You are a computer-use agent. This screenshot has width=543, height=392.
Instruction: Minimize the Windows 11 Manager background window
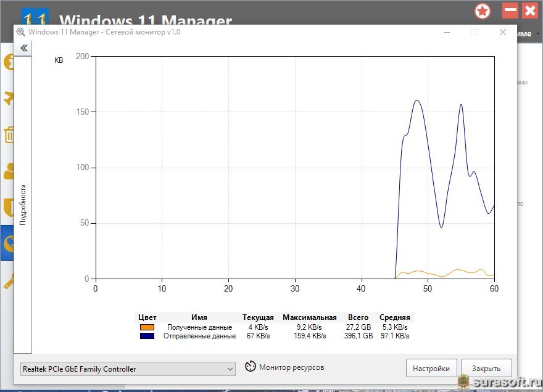pyautogui.click(x=510, y=10)
